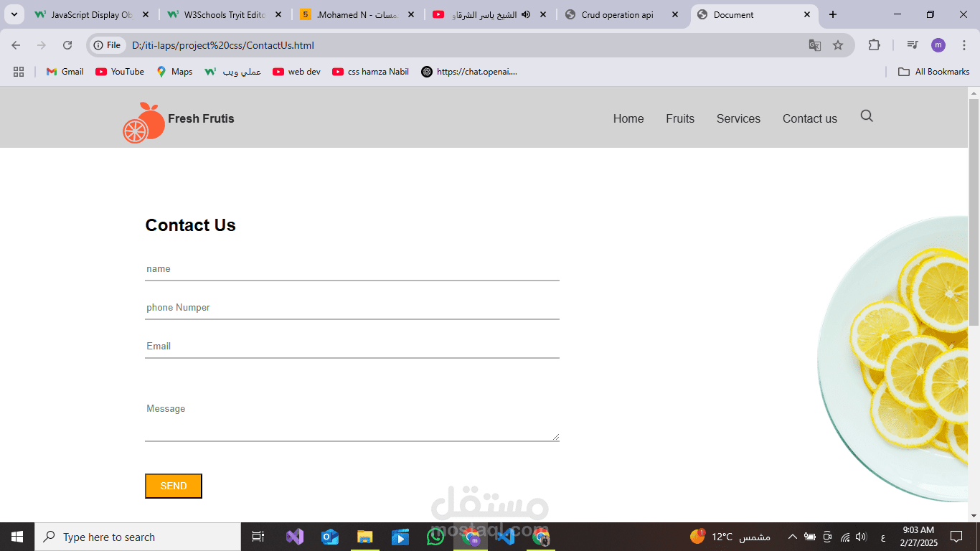Open the Maps bookmark
The image size is (980, 551).
[x=174, y=72]
